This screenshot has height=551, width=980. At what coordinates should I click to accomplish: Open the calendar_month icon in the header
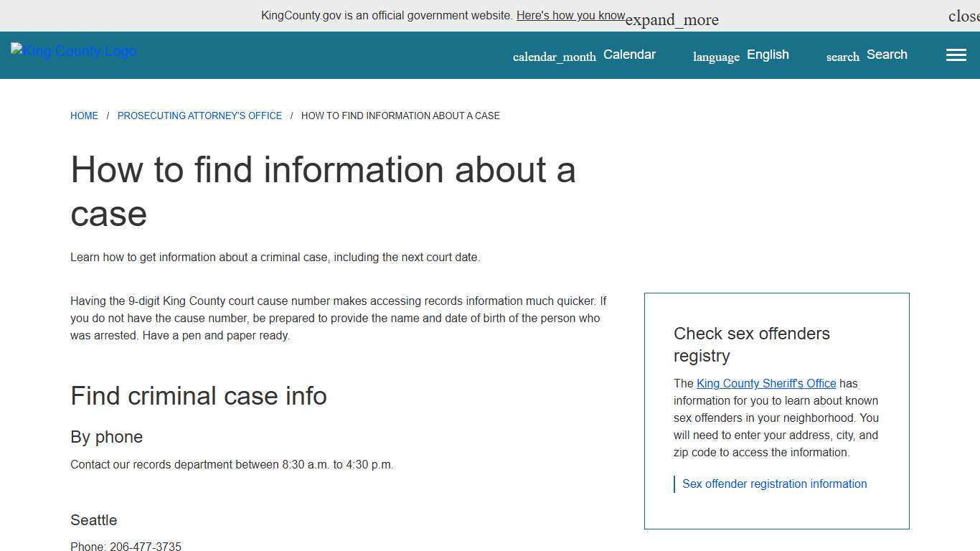pyautogui.click(x=554, y=56)
